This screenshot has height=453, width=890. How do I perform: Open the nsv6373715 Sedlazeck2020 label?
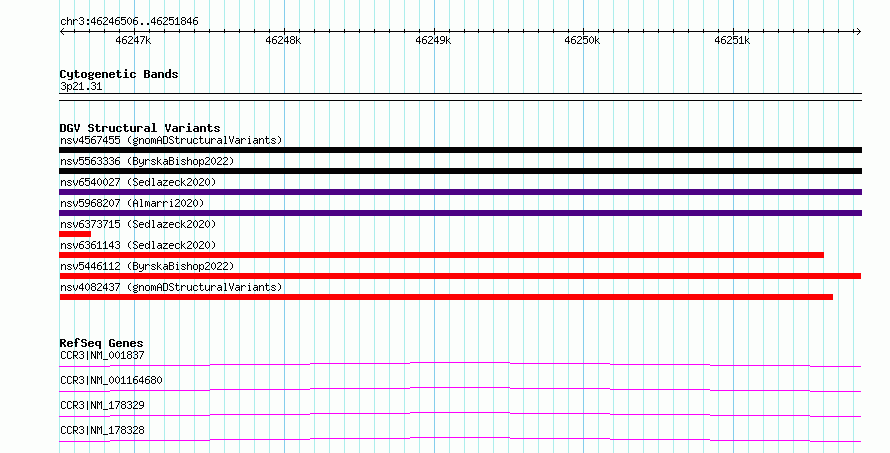click(x=138, y=224)
